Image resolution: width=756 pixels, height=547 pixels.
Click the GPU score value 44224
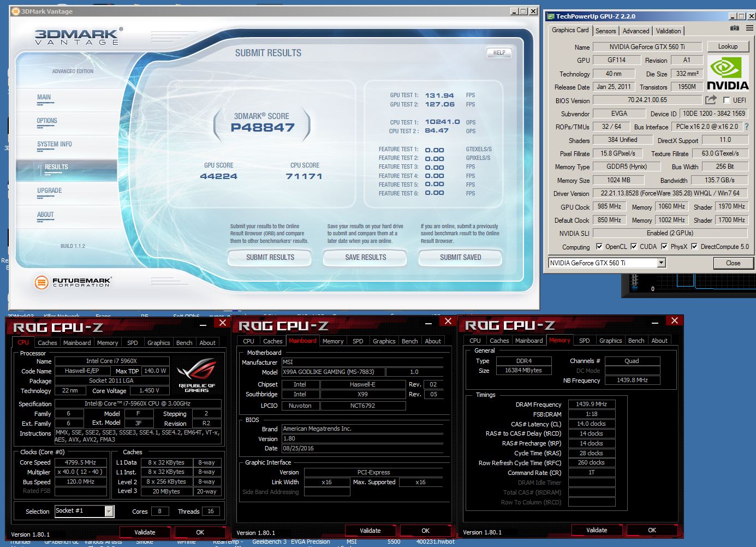point(218,176)
